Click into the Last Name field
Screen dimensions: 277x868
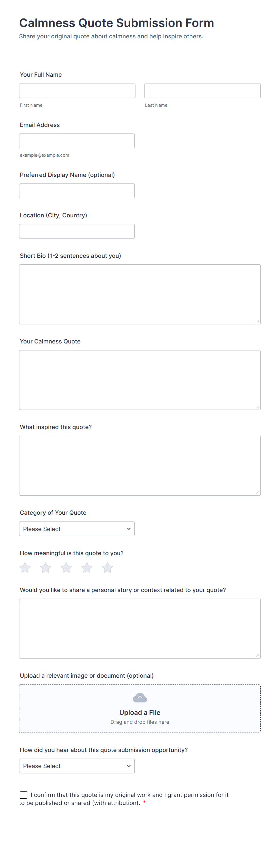(x=203, y=91)
